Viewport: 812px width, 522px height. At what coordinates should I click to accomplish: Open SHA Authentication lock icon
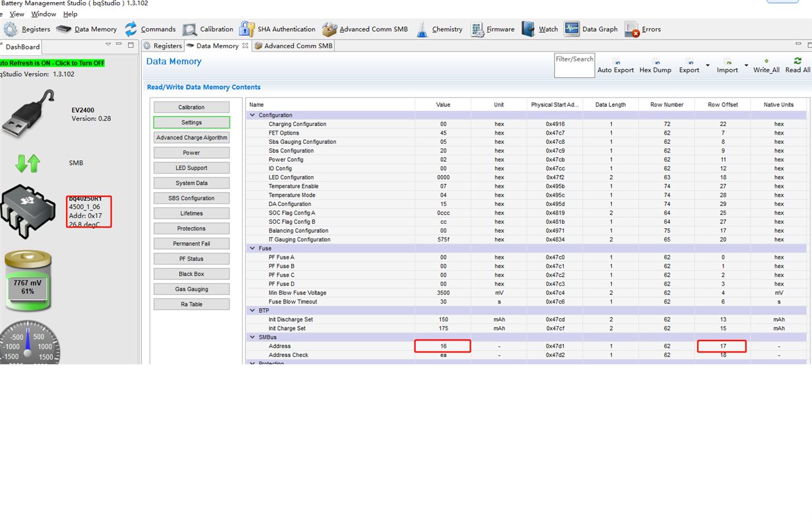[x=247, y=29]
